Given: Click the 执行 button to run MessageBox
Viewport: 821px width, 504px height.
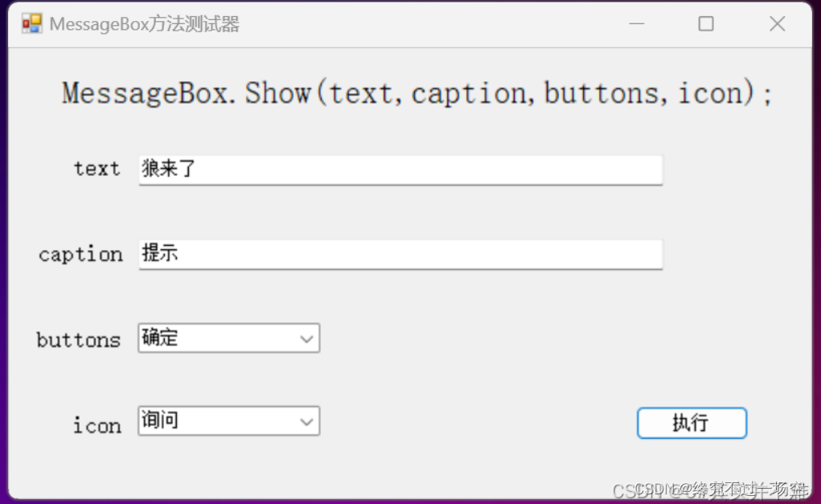Looking at the screenshot, I should [x=691, y=423].
